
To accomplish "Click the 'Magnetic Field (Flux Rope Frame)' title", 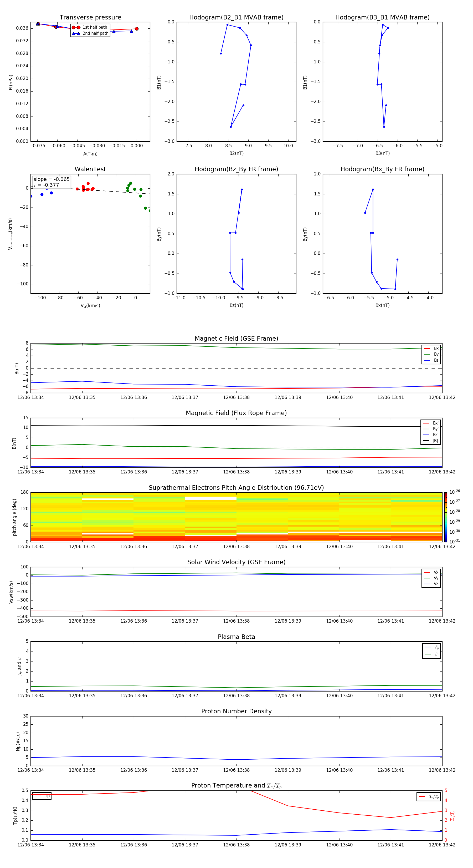I will [x=236, y=413].
